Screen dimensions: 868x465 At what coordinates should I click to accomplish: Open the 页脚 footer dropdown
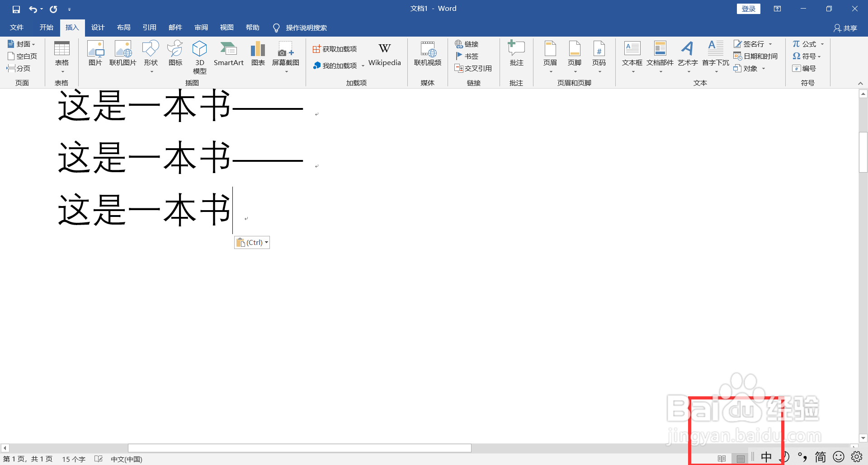pyautogui.click(x=575, y=57)
